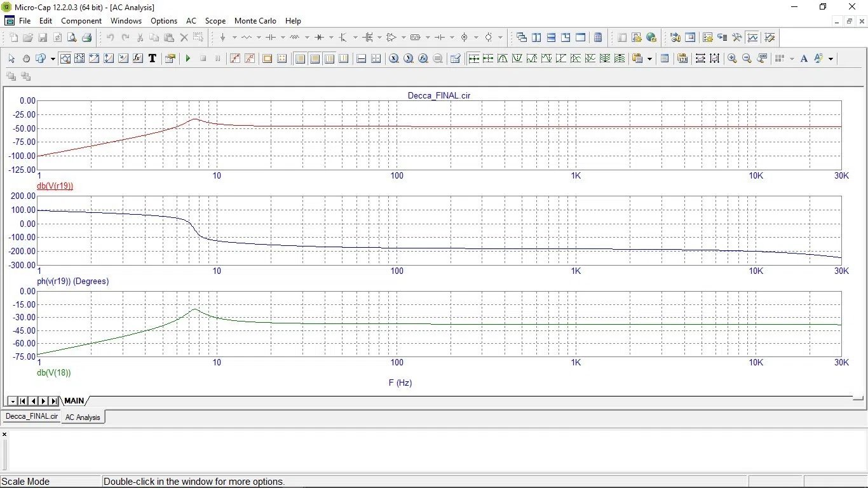Close the bottom message panel with the x
Screen dimensions: 868x488
4,435
